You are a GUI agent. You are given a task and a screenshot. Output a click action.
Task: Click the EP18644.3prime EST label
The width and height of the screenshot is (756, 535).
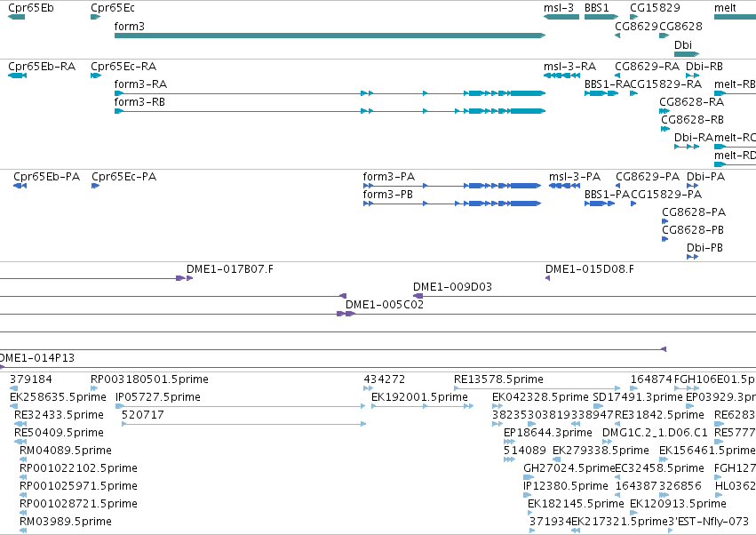pyautogui.click(x=548, y=433)
